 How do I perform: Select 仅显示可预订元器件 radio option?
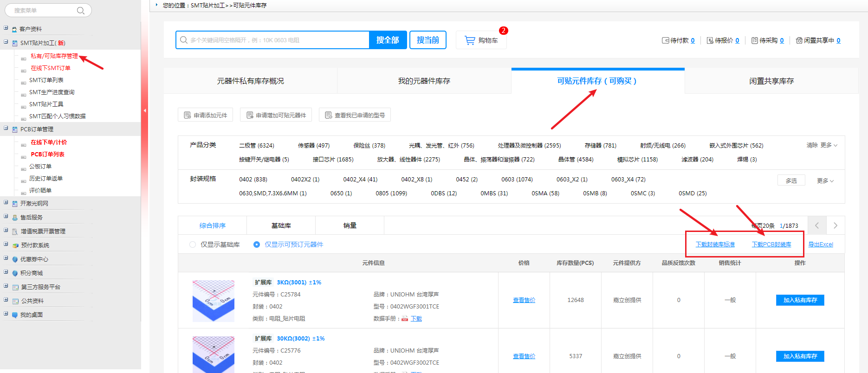[257, 244]
